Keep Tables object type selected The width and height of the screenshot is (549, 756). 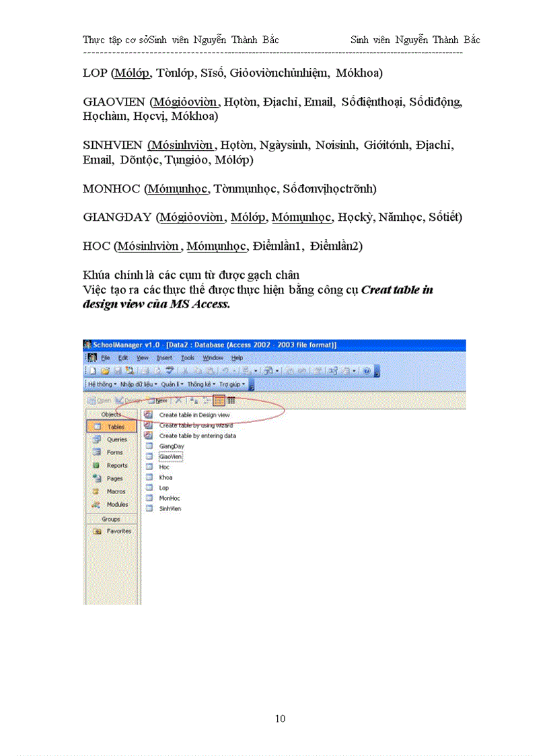[x=98, y=427]
